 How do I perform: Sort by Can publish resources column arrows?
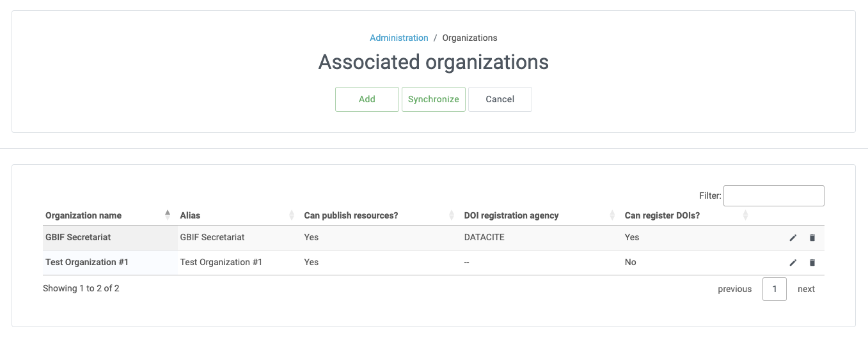click(x=452, y=215)
